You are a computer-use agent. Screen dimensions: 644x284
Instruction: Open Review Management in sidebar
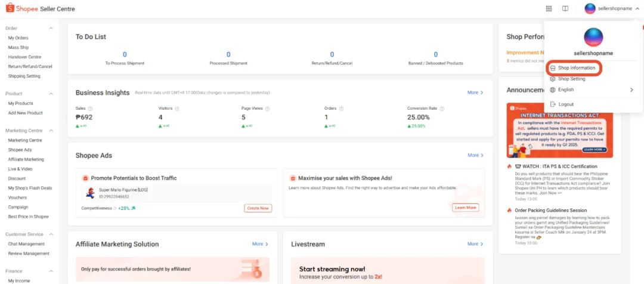tap(29, 254)
